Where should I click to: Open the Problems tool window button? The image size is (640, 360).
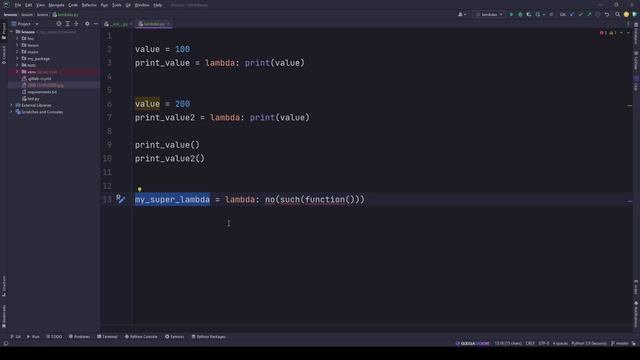[79, 337]
